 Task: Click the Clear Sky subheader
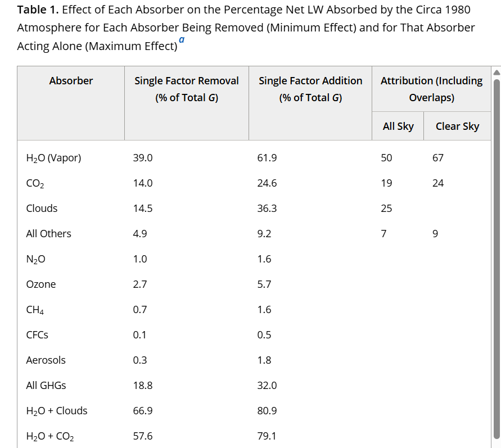click(458, 126)
